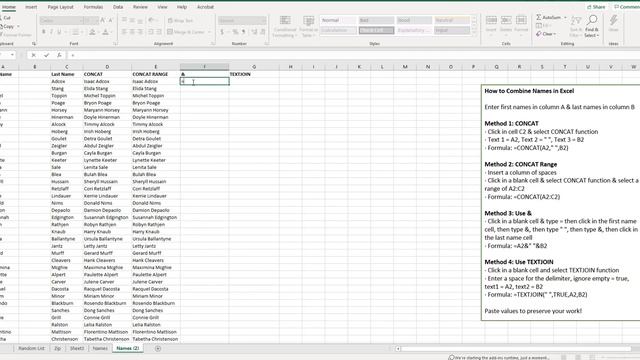Image resolution: width=640 pixels, height=360 pixels.
Task: Apply the Neutral cell style
Action: (451, 20)
